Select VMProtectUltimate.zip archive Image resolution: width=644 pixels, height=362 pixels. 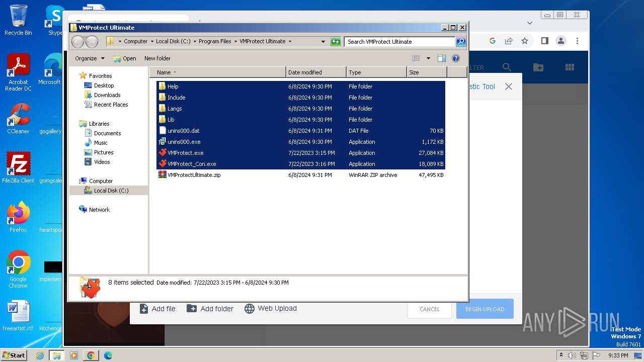pos(301,175)
